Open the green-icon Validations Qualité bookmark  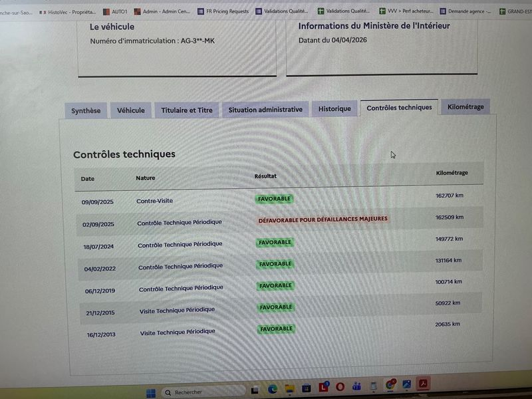point(344,11)
